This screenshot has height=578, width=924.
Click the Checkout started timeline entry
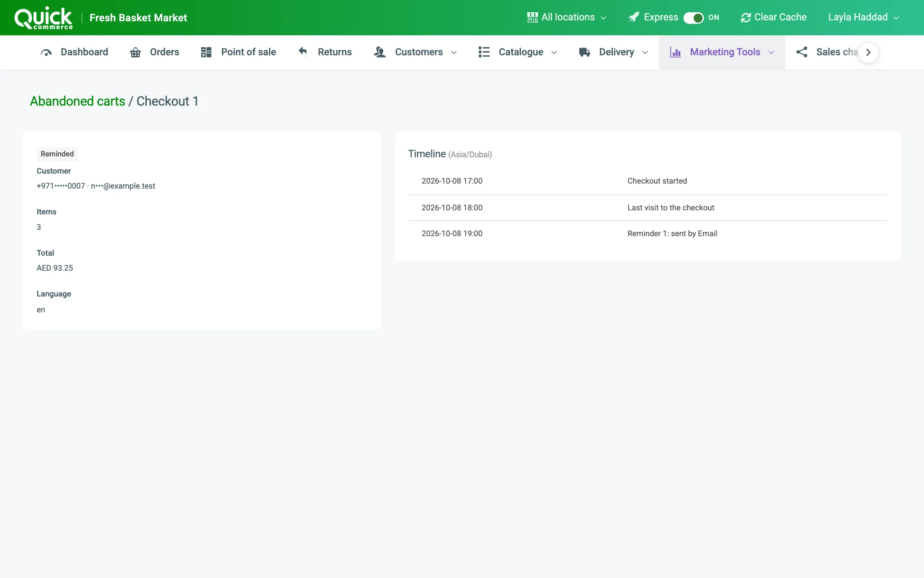coord(657,181)
